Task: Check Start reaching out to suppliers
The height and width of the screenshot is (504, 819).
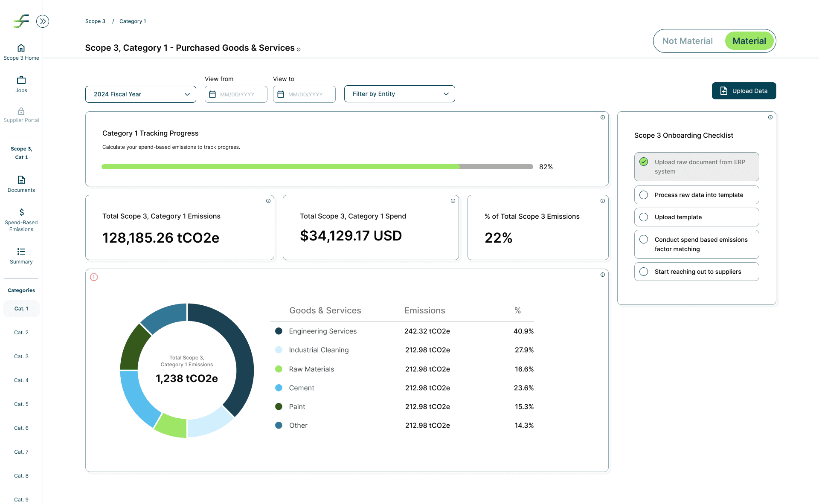Action: point(644,272)
